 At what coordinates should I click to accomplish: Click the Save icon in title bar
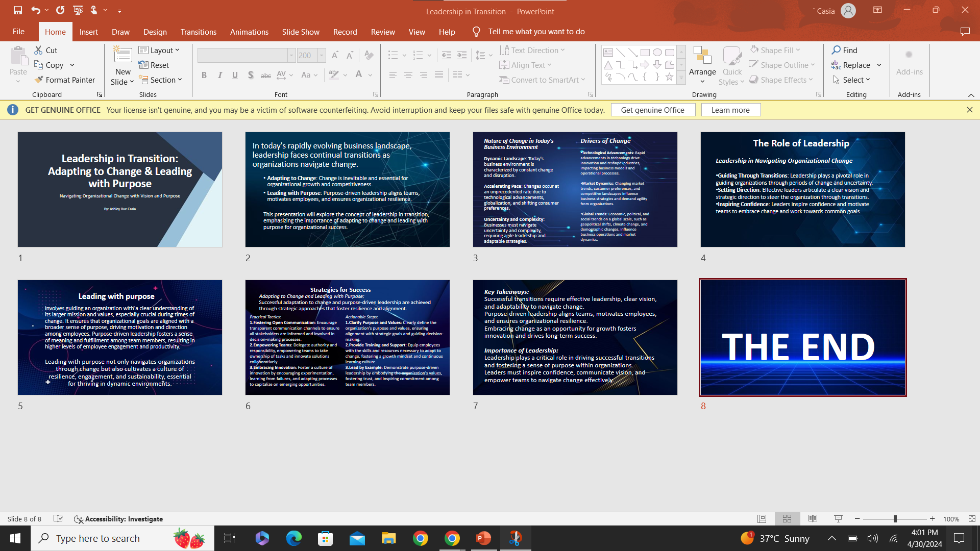(x=18, y=10)
